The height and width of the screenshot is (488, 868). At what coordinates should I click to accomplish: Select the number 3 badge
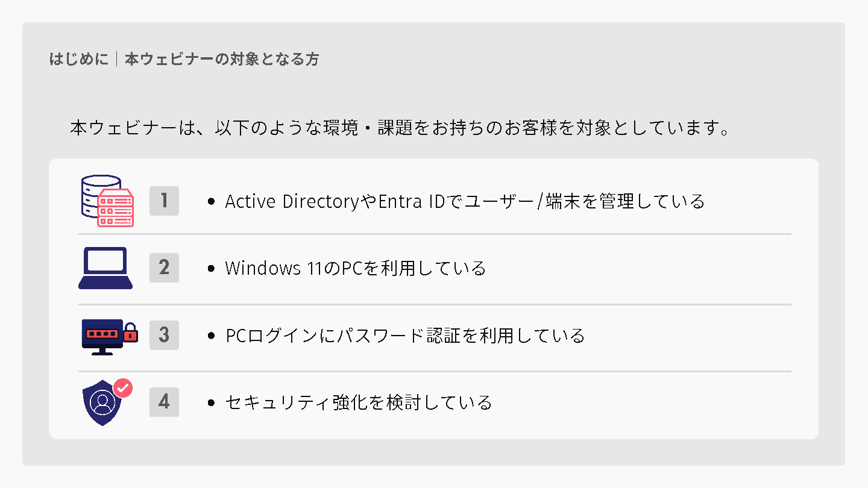tap(164, 335)
